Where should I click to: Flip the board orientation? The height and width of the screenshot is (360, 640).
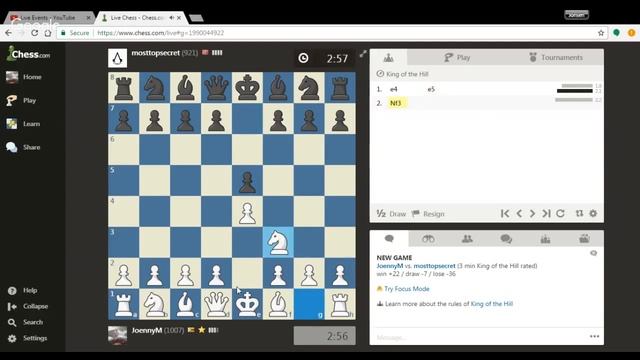(579, 213)
